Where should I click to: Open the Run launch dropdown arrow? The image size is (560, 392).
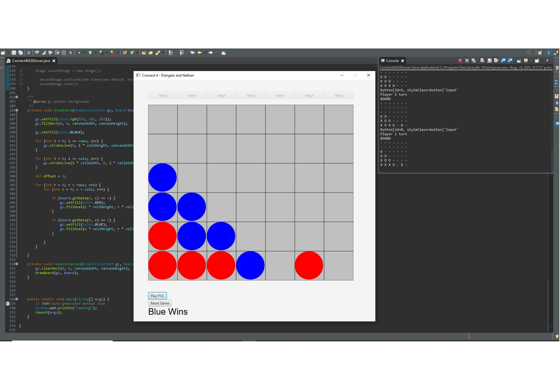pyautogui.click(x=96, y=53)
